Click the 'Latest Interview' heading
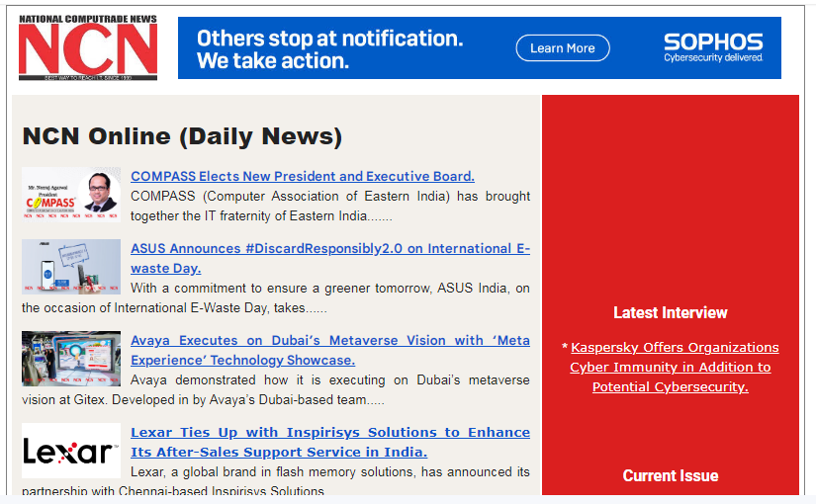 click(x=671, y=312)
